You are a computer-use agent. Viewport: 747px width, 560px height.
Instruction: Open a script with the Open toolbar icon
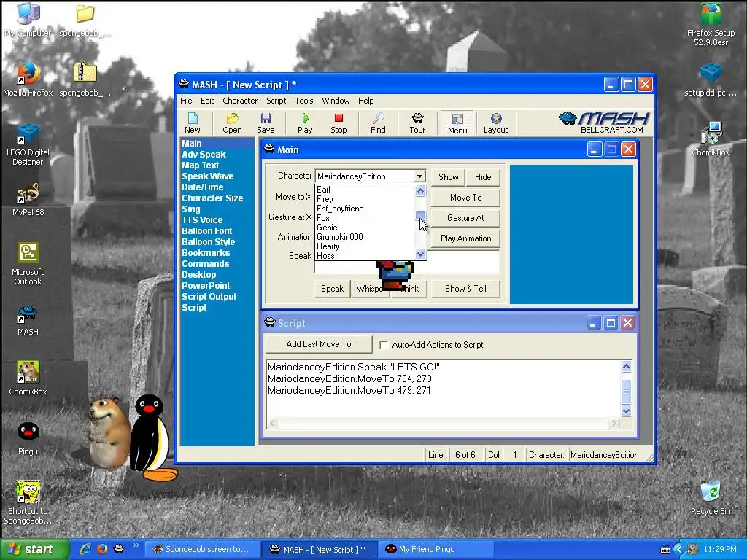pyautogui.click(x=232, y=122)
